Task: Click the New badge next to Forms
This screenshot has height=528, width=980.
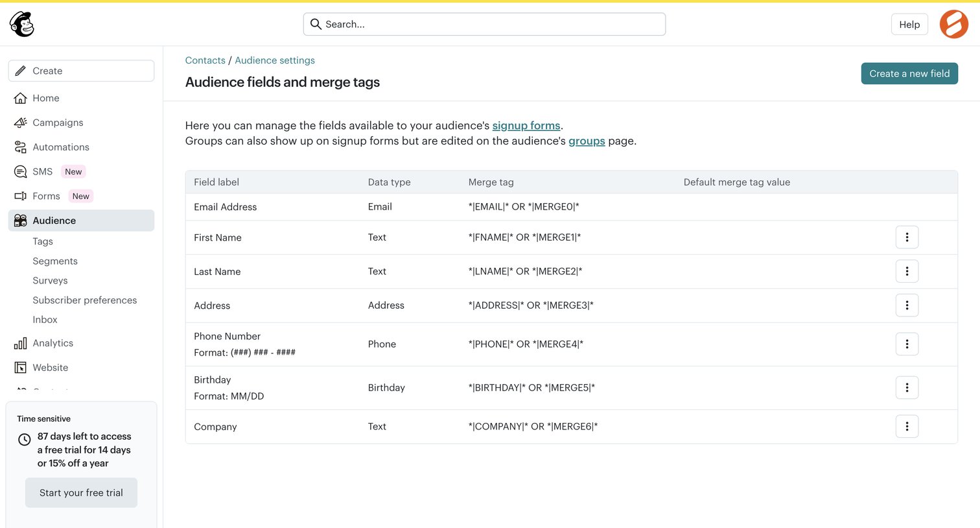Action: coord(81,196)
